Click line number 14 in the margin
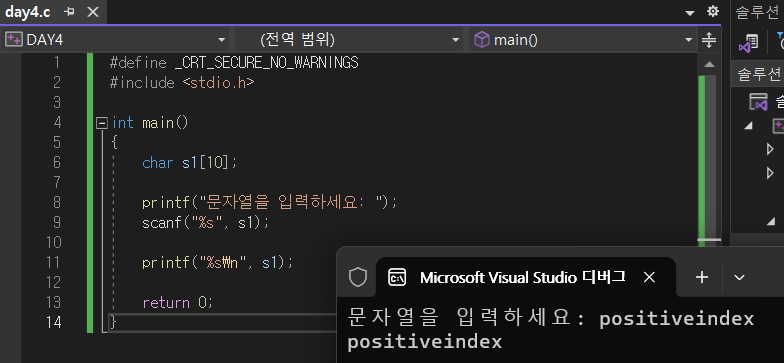Screen dimensions: 784x363 pos(53,322)
